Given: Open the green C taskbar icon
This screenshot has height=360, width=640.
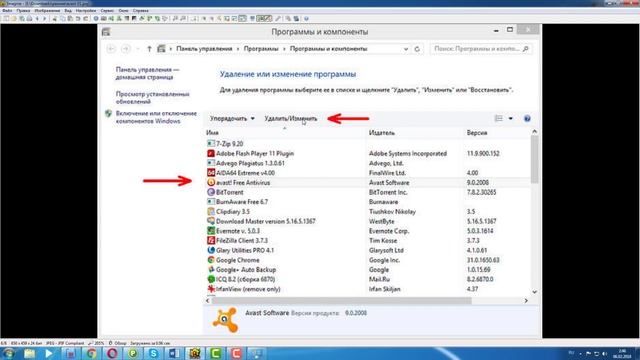Looking at the screenshot, I should coord(216,353).
